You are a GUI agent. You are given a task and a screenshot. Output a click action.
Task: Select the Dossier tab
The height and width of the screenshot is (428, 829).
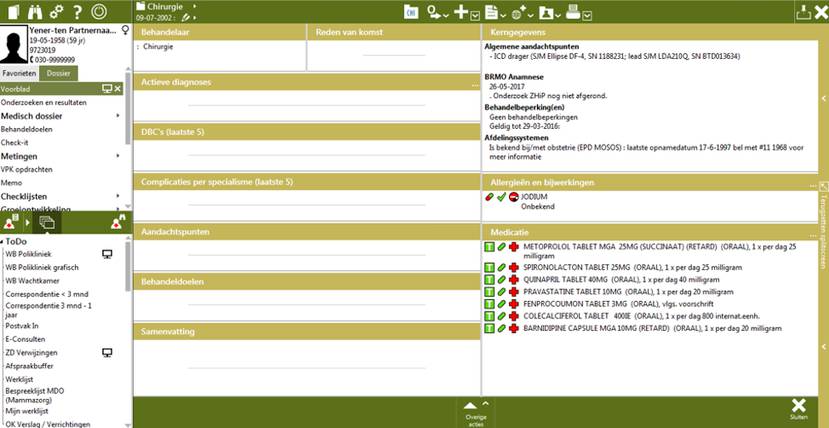point(58,74)
